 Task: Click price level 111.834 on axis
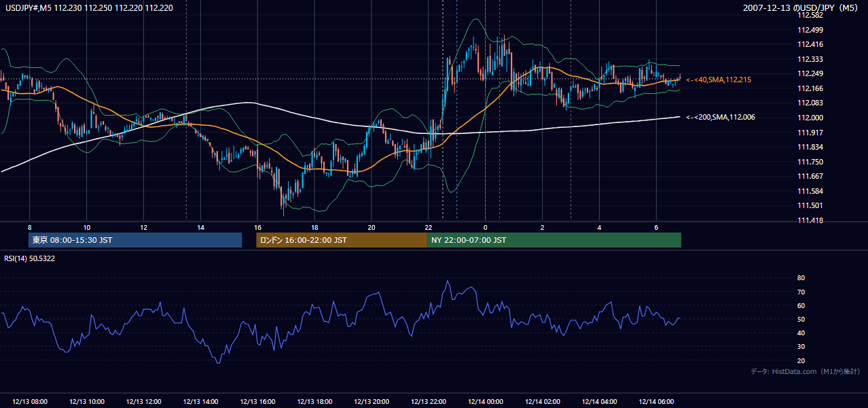point(811,147)
